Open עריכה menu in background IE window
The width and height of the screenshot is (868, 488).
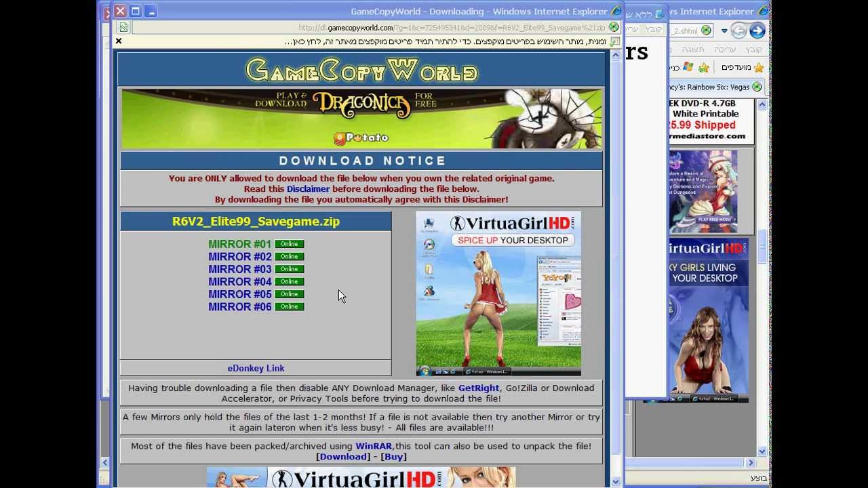725,49
